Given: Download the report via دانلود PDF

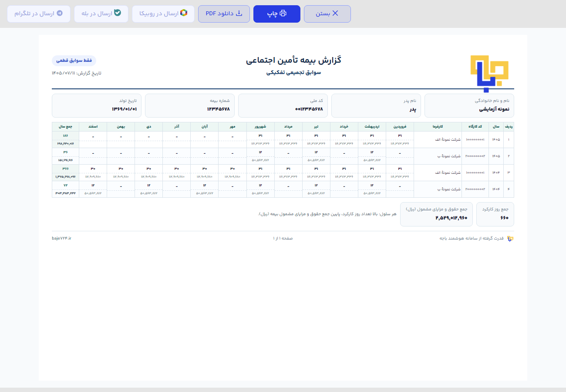Looking at the screenshot, I should [x=224, y=14].
